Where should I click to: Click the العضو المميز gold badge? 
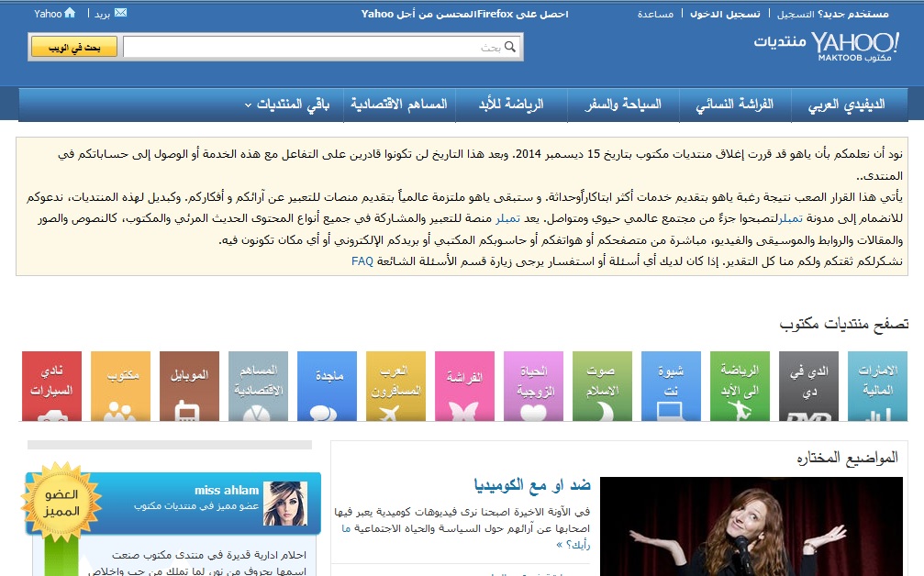click(61, 502)
